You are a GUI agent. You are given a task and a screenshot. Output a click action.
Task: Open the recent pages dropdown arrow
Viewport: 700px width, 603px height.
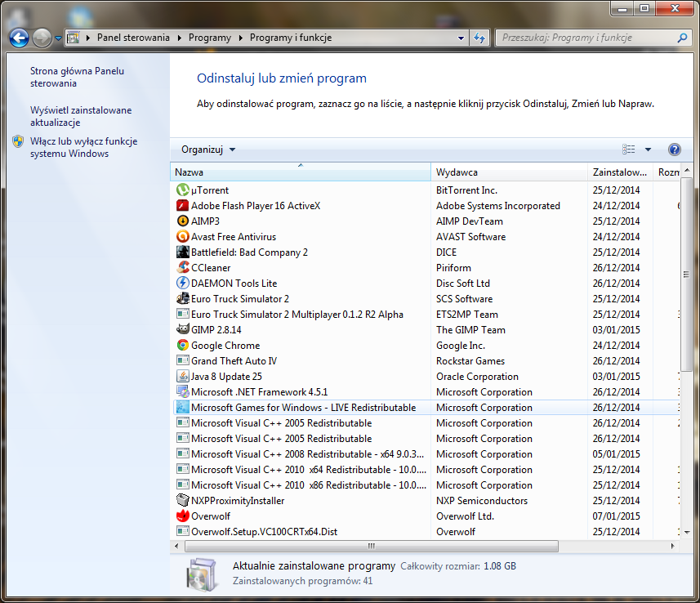coord(58,38)
